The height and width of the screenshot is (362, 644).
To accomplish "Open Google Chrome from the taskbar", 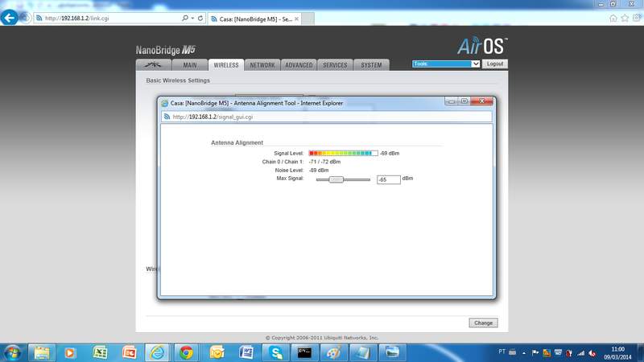I will point(187,352).
